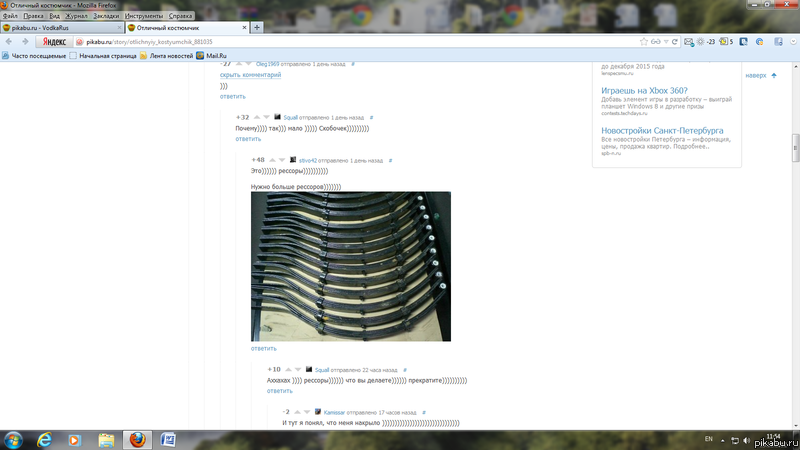Click ответить under Squall's Почему comment
Viewport: 800px width, 450px height.
(x=248, y=139)
